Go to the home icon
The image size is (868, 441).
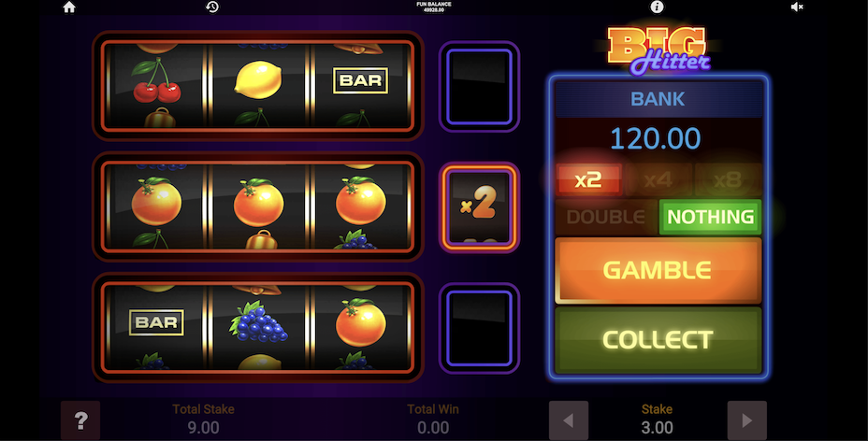[x=69, y=7]
